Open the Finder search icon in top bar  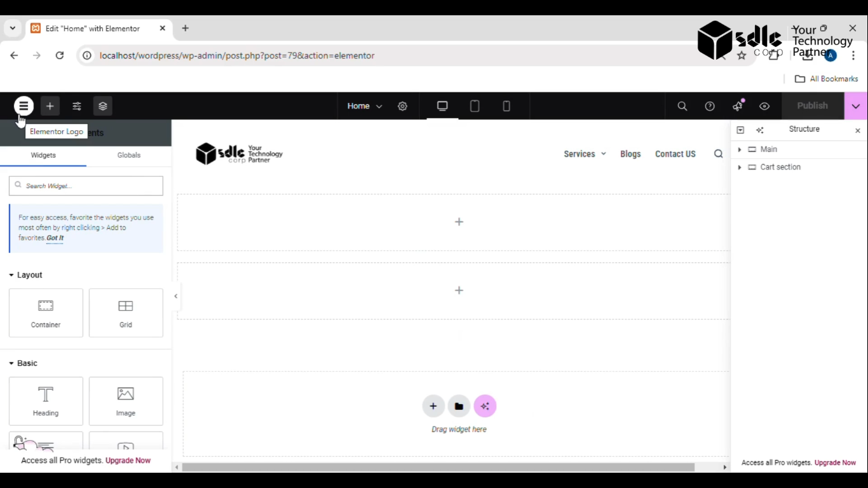pyautogui.click(x=682, y=106)
